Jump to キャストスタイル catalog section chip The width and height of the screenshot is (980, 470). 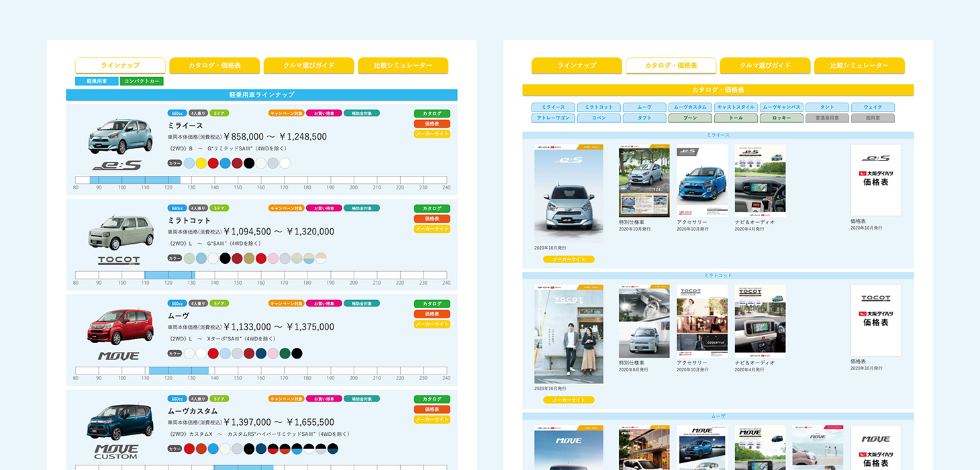click(736, 107)
